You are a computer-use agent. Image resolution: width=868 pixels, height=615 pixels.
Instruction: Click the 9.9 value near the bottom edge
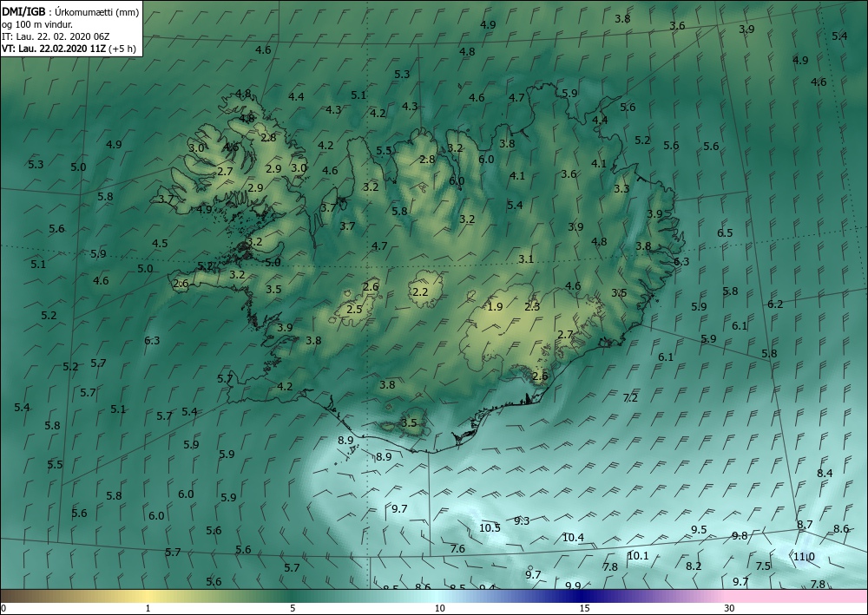coord(573,586)
